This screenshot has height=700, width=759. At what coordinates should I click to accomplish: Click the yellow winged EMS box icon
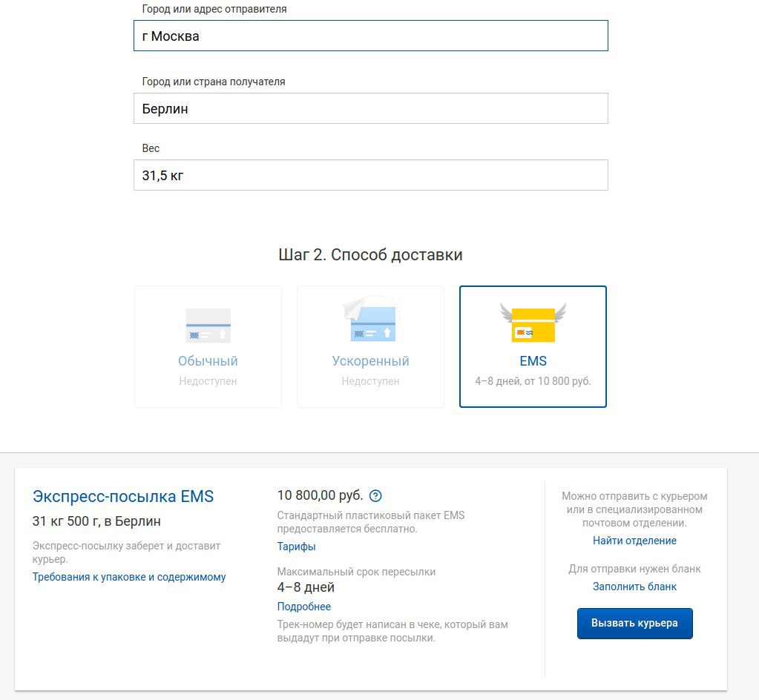click(x=533, y=323)
